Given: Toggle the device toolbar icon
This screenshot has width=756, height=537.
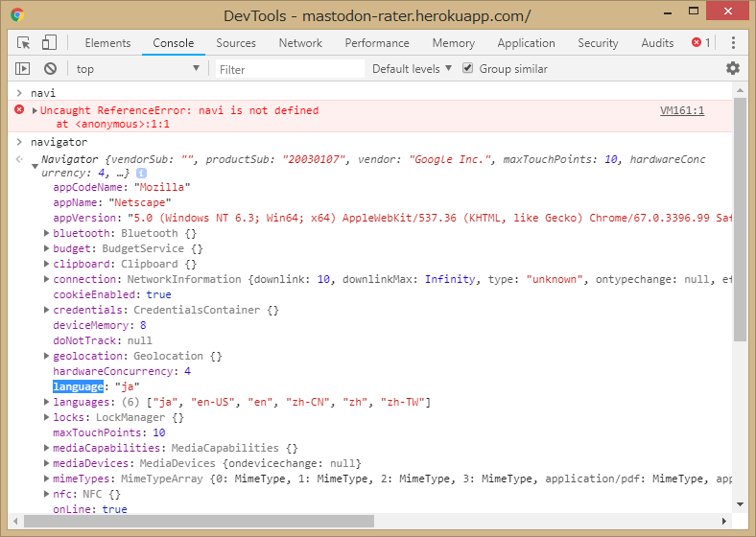Looking at the screenshot, I should click(49, 43).
